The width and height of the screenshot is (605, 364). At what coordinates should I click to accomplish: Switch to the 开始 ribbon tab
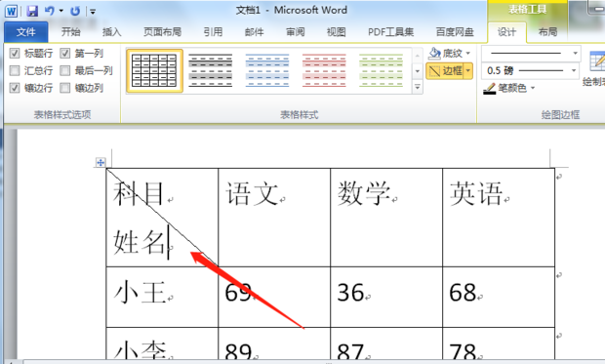70,31
